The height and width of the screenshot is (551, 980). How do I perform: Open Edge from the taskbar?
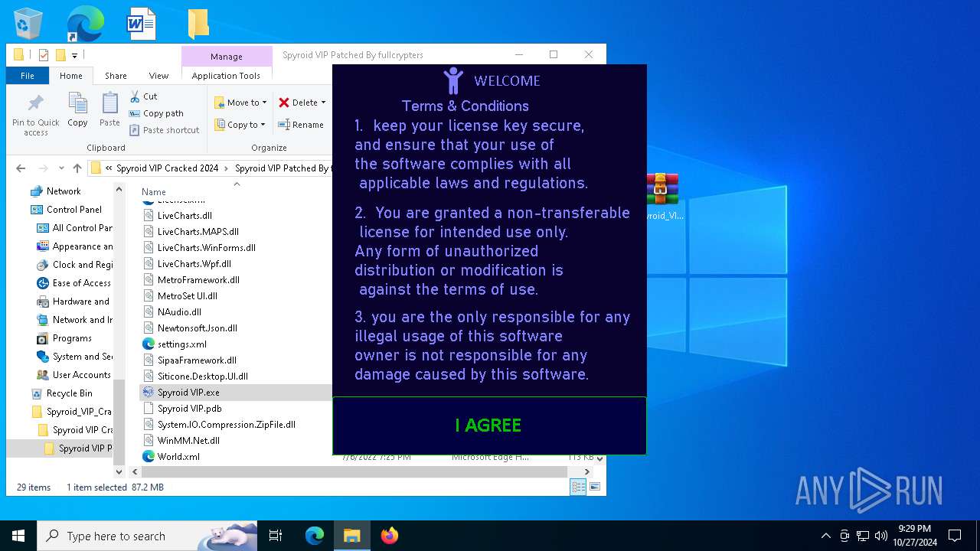[x=315, y=536]
